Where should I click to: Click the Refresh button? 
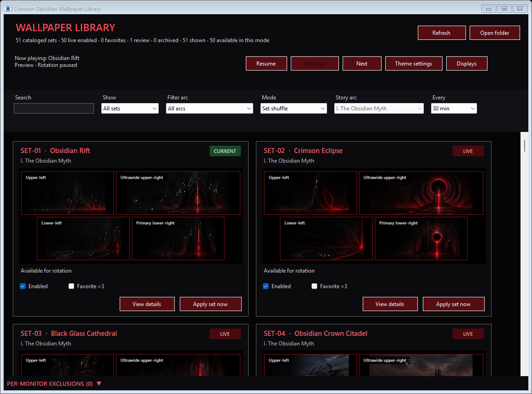pyautogui.click(x=441, y=33)
